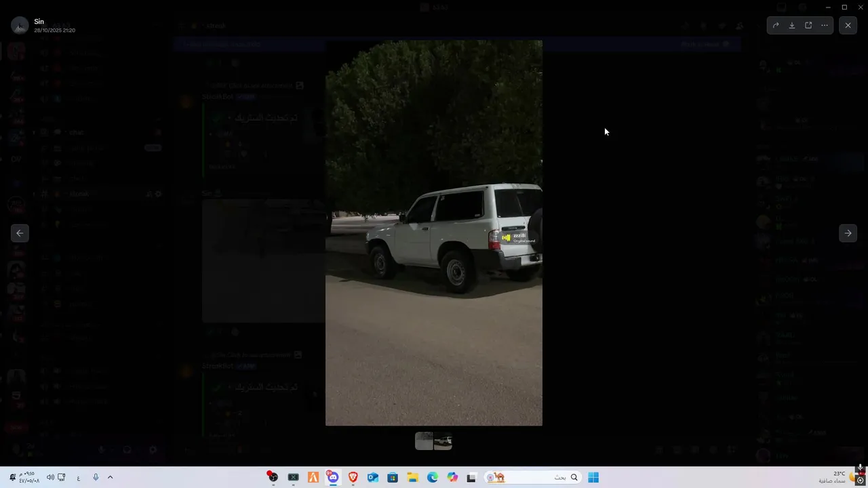The image size is (868, 488).
Task: Select the first thumbnail below the image
Action: coord(424,441)
